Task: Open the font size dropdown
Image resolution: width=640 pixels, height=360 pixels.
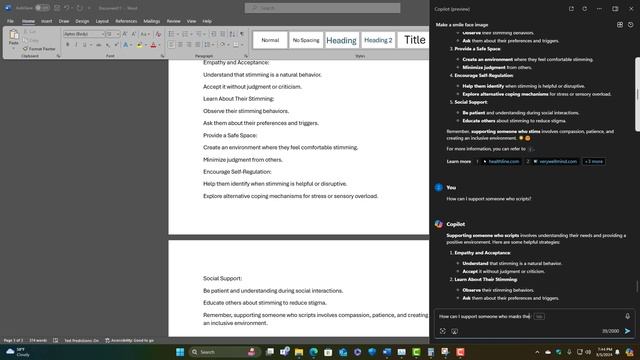Action: click(x=118, y=34)
